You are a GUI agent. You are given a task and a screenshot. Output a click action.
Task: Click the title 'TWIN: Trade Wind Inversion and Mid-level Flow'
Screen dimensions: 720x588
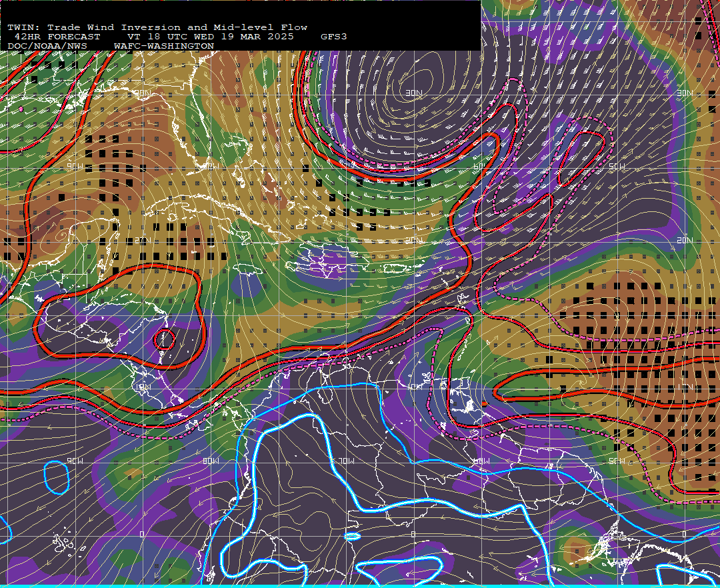[157, 27]
